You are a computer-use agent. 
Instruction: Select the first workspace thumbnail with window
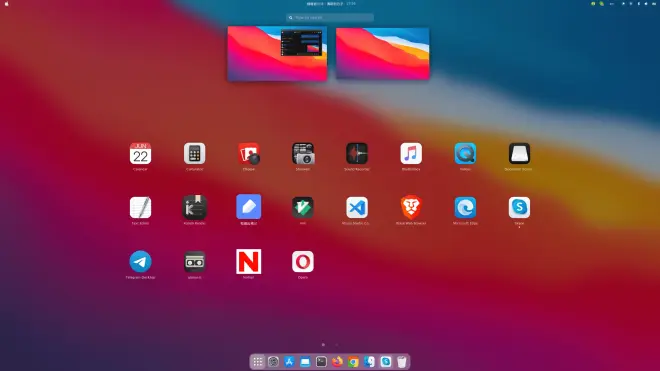click(x=277, y=53)
